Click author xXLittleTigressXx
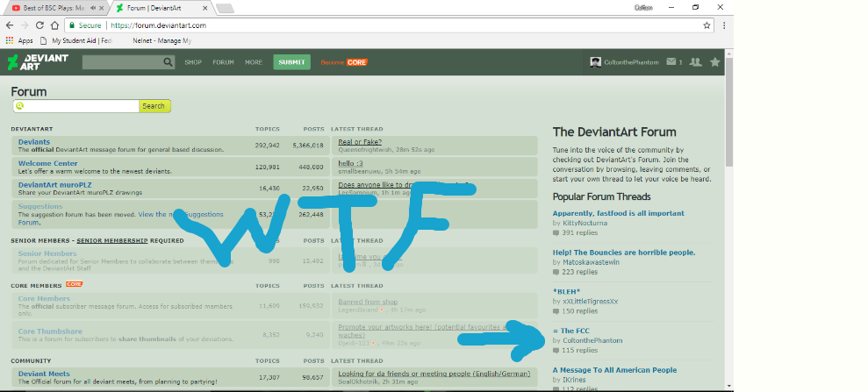This screenshot has width=868, height=392. point(590,302)
